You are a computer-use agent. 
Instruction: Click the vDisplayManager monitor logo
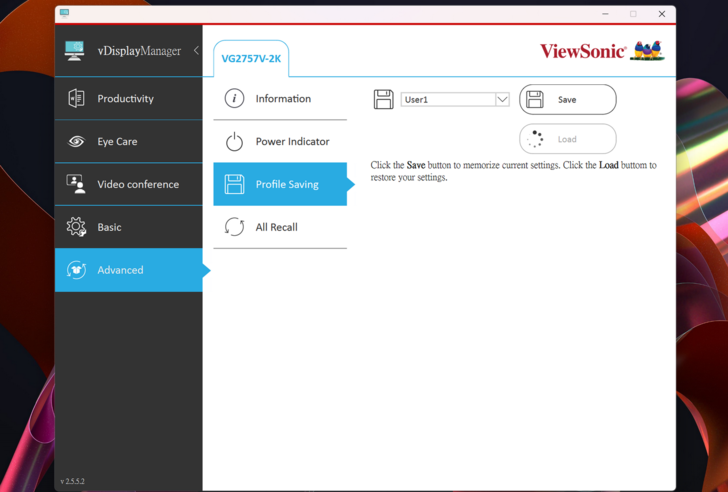click(75, 51)
